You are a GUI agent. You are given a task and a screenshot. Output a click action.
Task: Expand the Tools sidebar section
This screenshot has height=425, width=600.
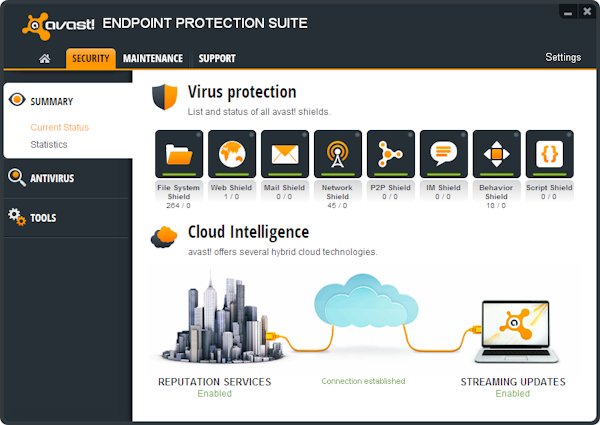click(43, 217)
